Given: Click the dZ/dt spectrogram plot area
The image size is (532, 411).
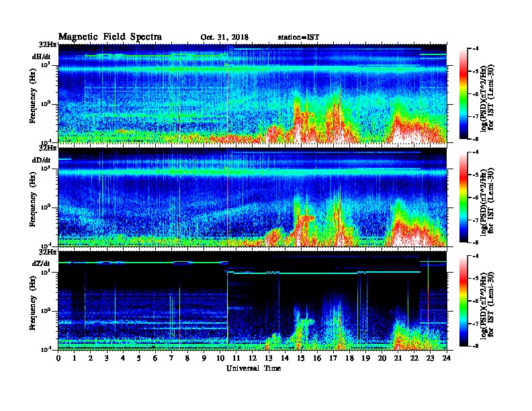Looking at the screenshot, I should [x=253, y=300].
